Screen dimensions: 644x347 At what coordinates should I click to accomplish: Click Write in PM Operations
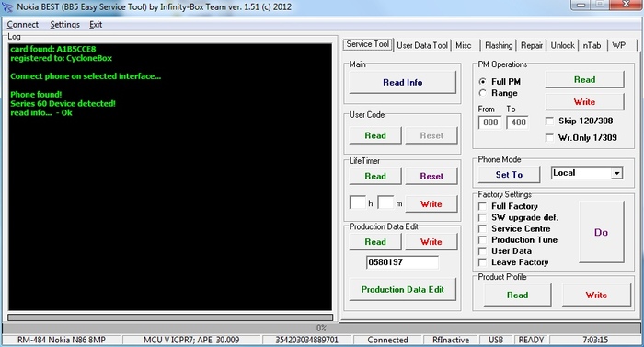pyautogui.click(x=584, y=102)
